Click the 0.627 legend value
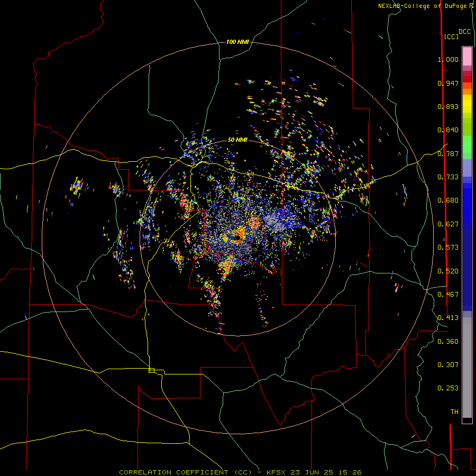Image resolution: width=476 pixels, height=476 pixels. click(448, 224)
